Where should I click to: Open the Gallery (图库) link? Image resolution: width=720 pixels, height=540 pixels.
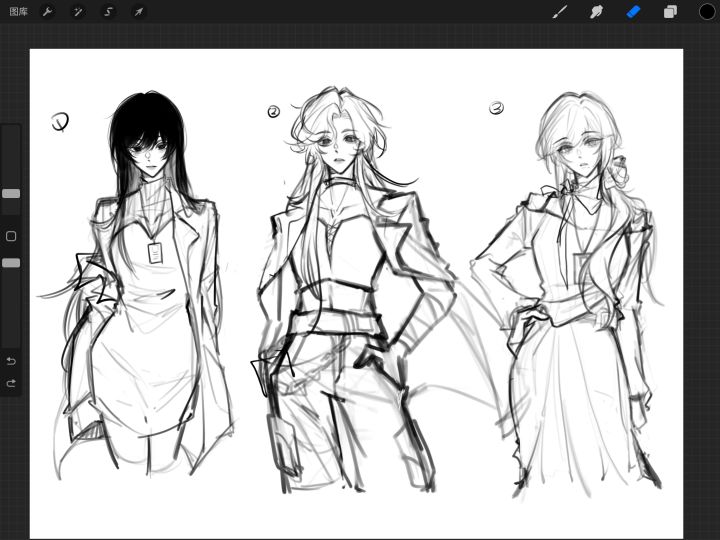[18, 11]
